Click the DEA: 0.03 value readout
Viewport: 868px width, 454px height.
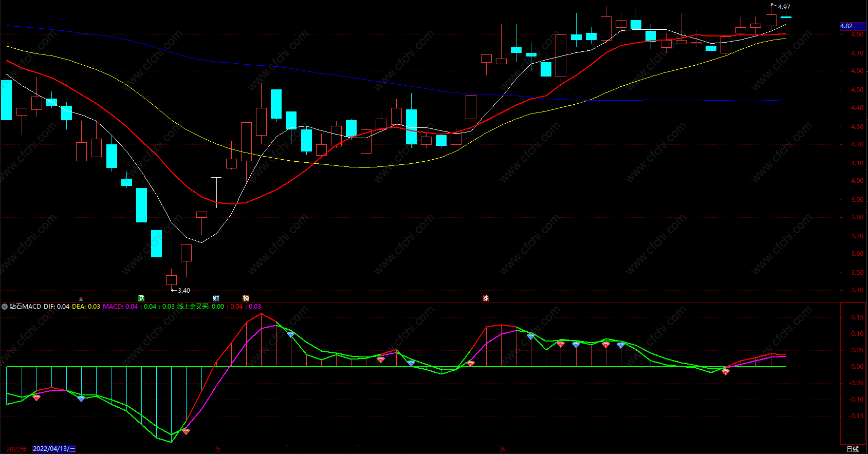86,307
